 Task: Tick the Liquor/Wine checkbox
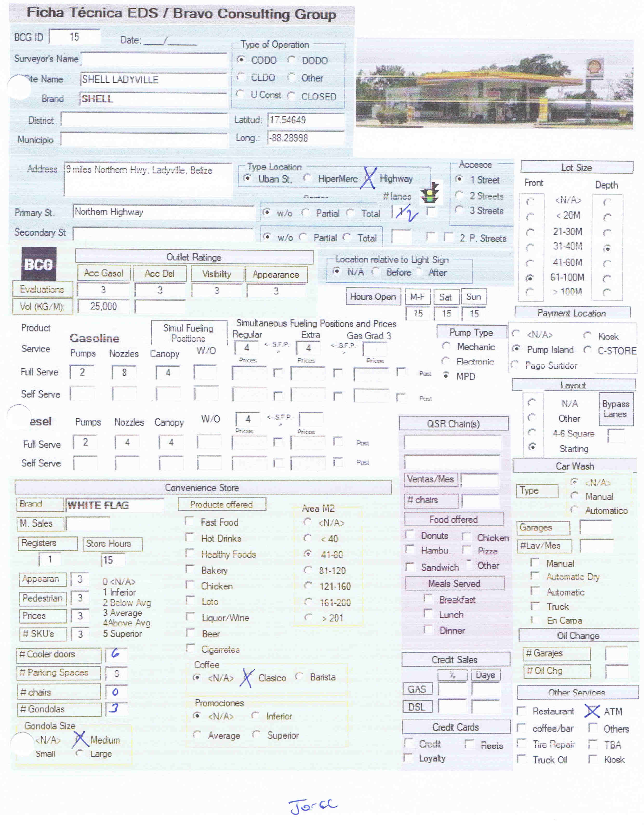click(x=190, y=617)
